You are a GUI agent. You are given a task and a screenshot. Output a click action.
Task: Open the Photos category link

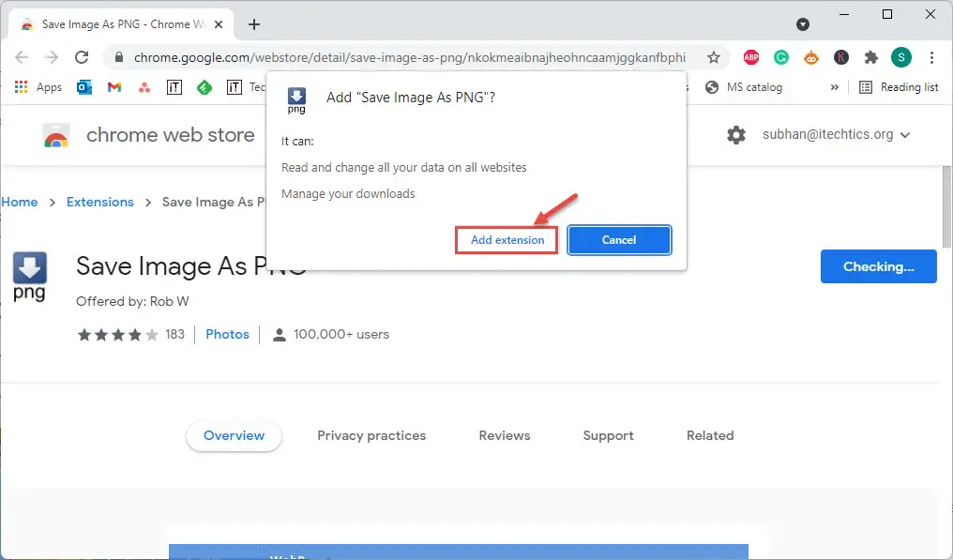tap(227, 334)
